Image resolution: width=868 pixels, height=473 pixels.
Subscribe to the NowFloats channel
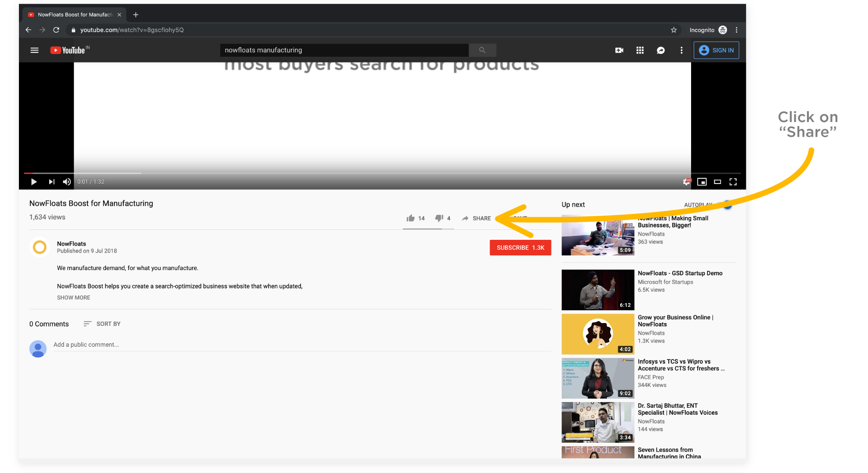520,248
